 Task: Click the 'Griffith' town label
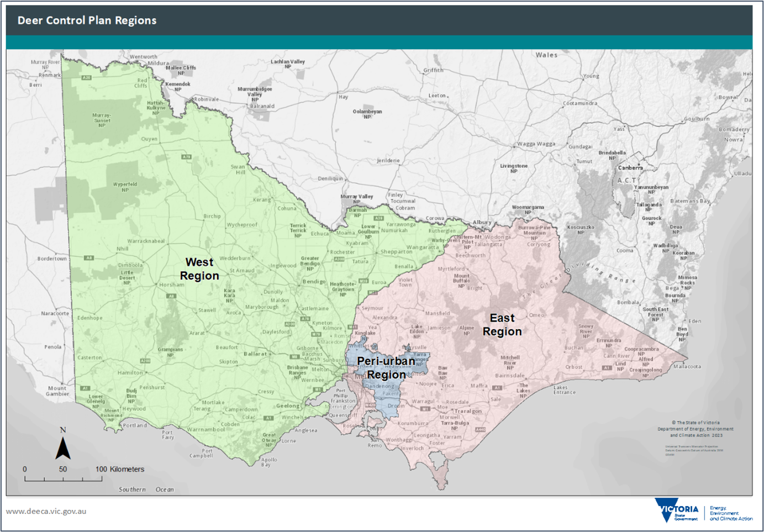434,70
